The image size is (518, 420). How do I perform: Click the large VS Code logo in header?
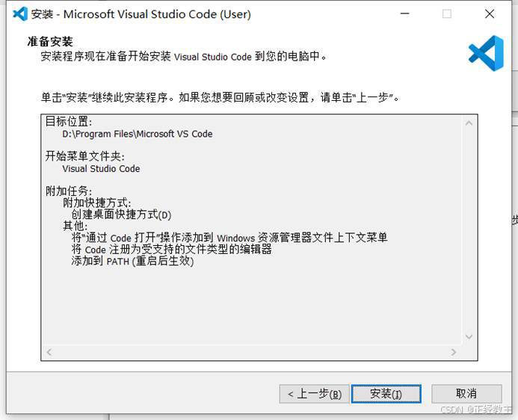click(486, 53)
